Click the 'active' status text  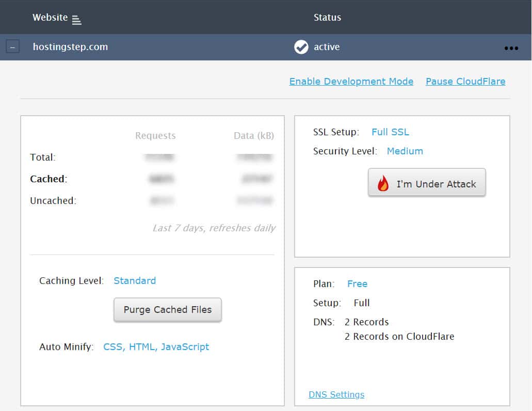click(x=327, y=47)
